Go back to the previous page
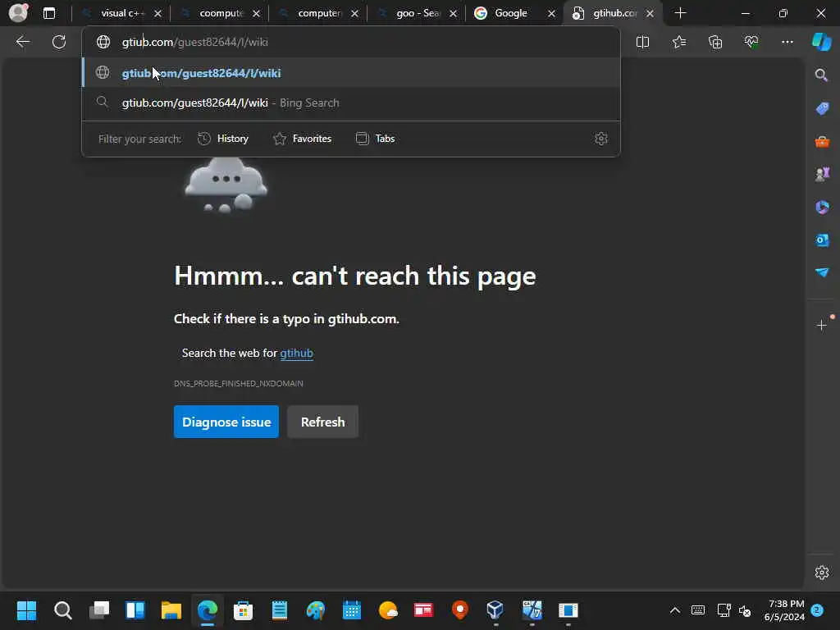Viewport: 840px width, 630px height. [22, 42]
